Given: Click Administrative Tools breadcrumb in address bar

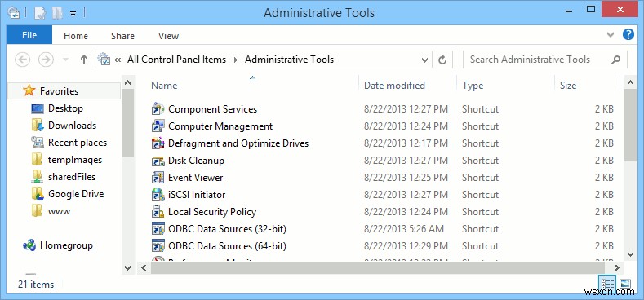Looking at the screenshot, I should coord(289,60).
